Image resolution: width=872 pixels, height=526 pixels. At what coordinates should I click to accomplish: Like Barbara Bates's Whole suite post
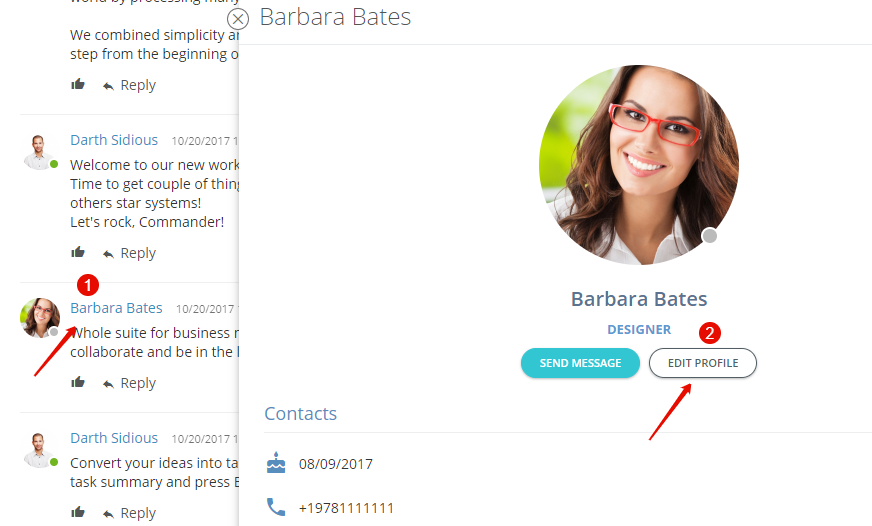[78, 383]
